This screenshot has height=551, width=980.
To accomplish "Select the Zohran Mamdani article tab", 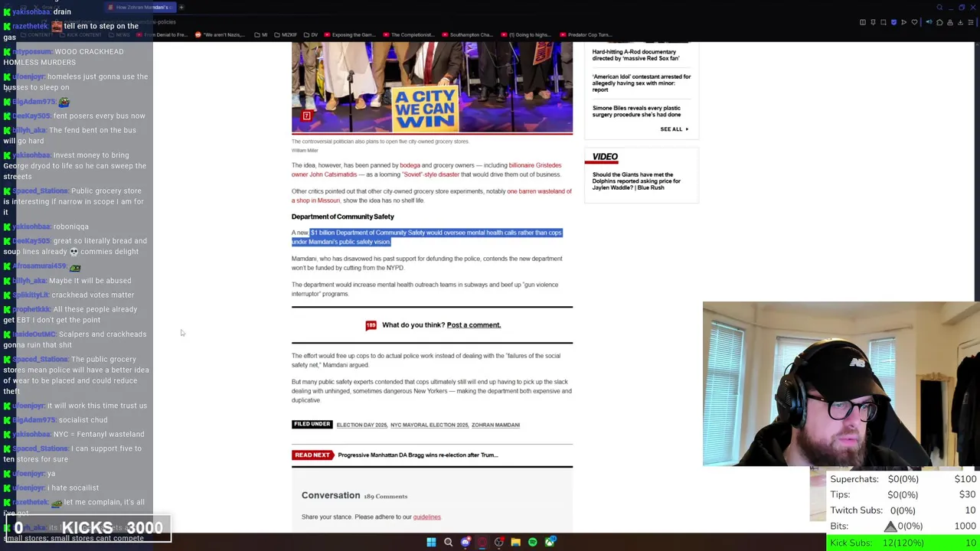I will tap(142, 7).
